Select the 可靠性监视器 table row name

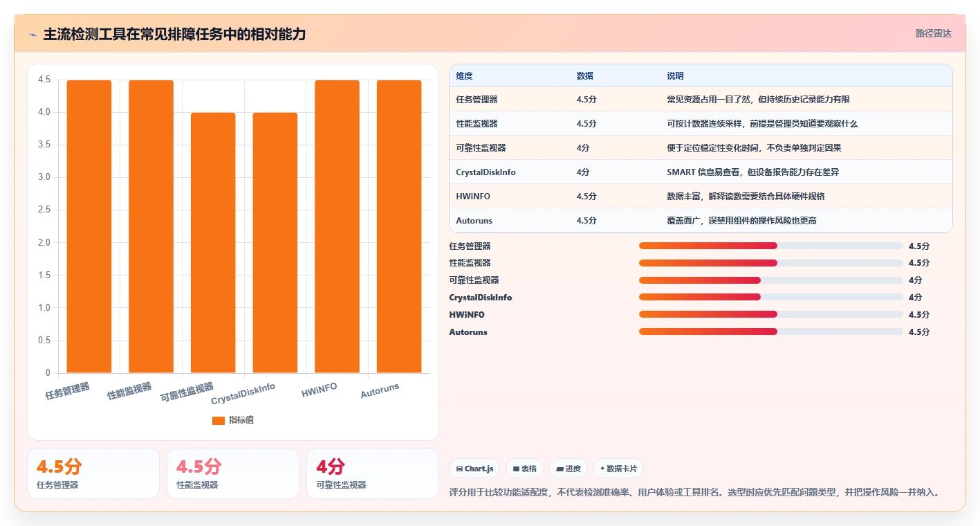click(481, 148)
